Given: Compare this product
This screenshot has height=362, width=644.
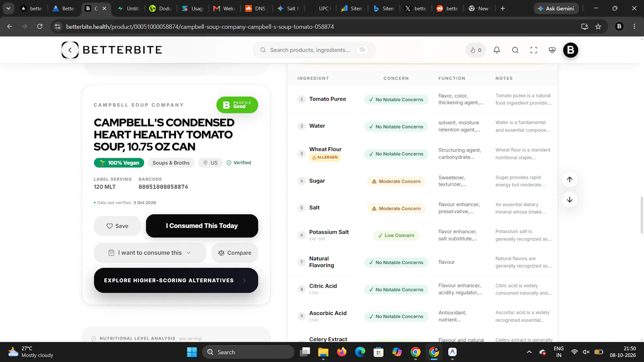Looking at the screenshot, I should point(235,253).
